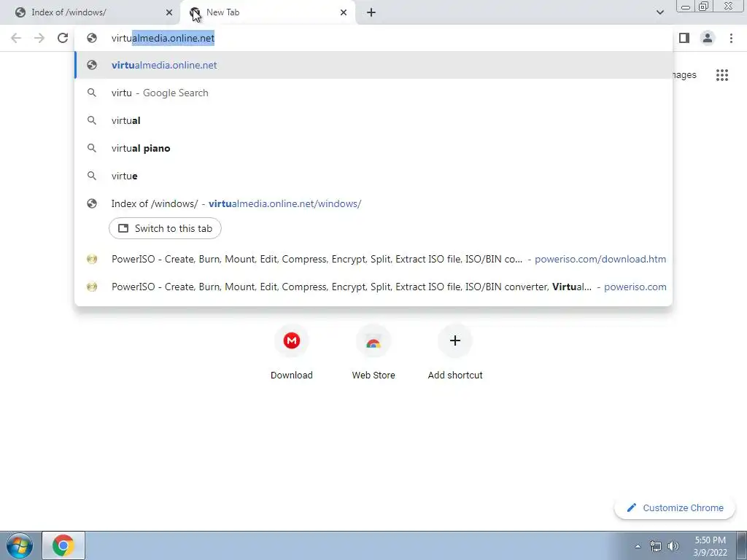Open a new tab with plus button
Screen dimensions: 747x560
[x=371, y=12]
